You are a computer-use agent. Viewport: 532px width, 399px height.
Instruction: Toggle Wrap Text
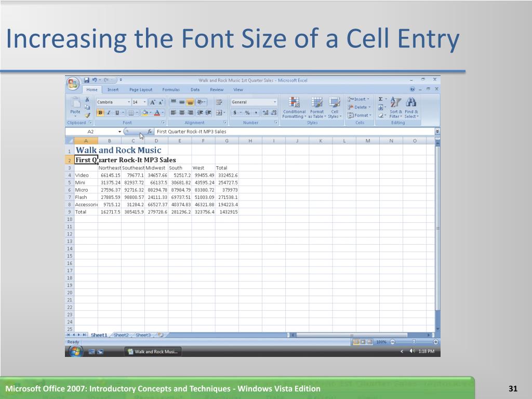pyautogui.click(x=219, y=102)
